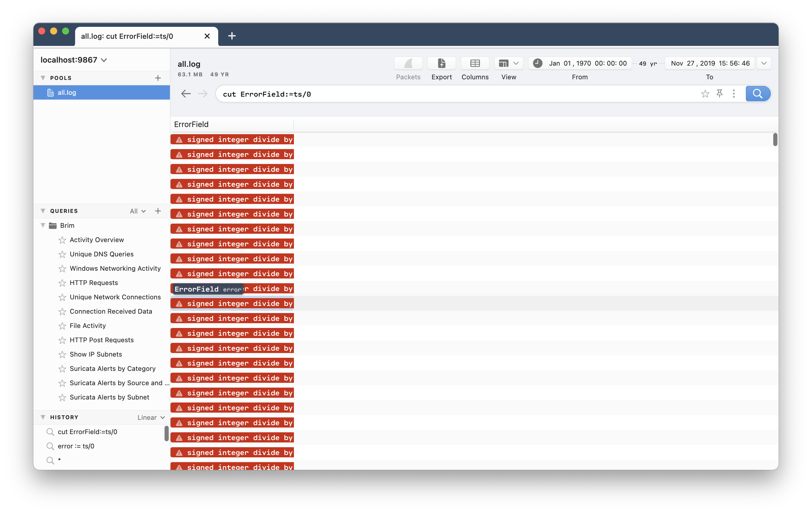Pin the current search term

[x=720, y=94]
